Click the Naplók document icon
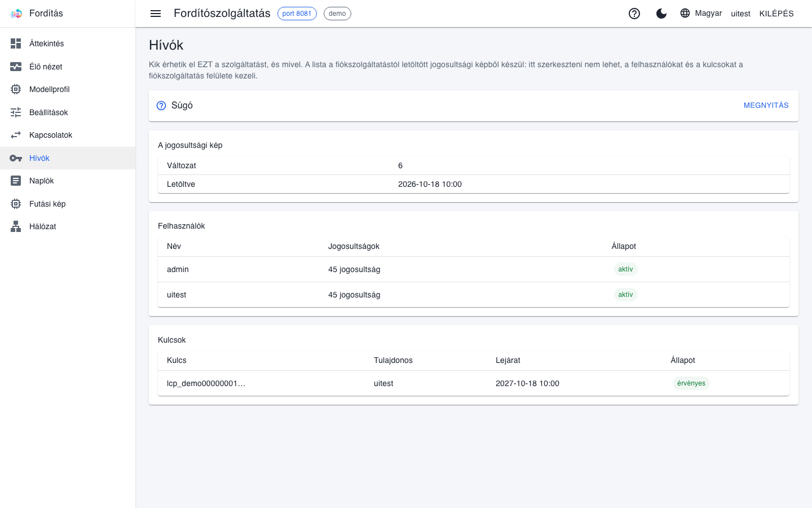 [16, 181]
